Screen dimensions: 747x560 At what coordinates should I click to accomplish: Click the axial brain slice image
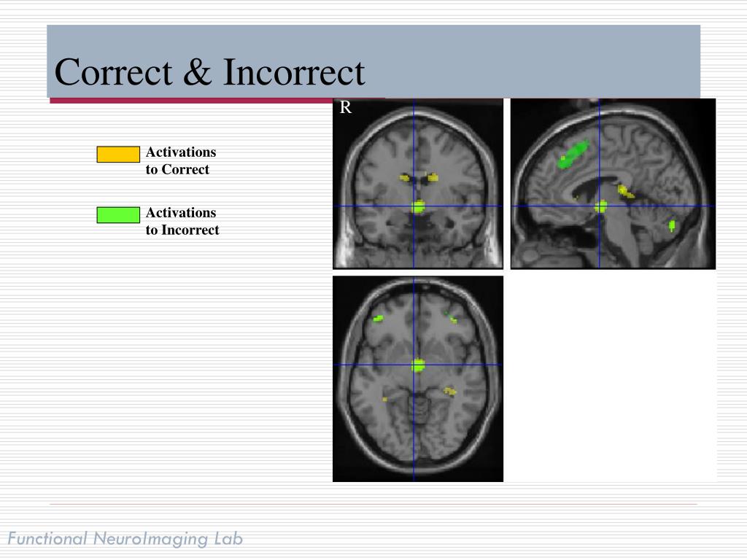pos(418,378)
